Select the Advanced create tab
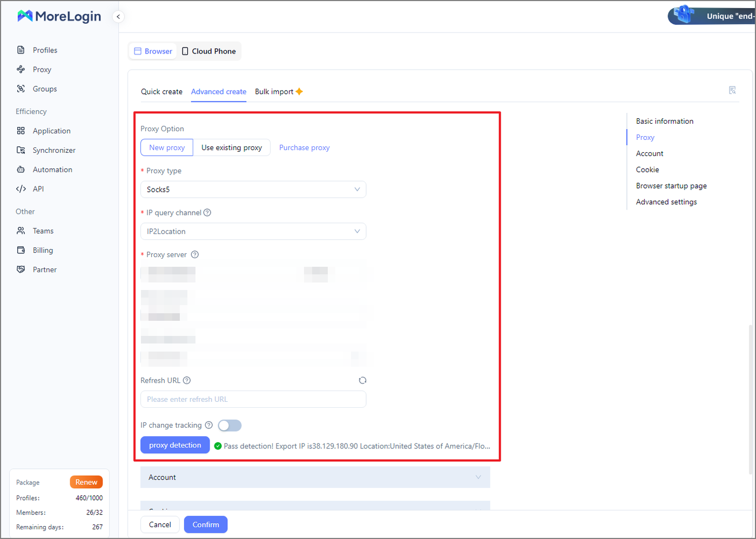Screen dimensions: 756x539 [x=219, y=92]
